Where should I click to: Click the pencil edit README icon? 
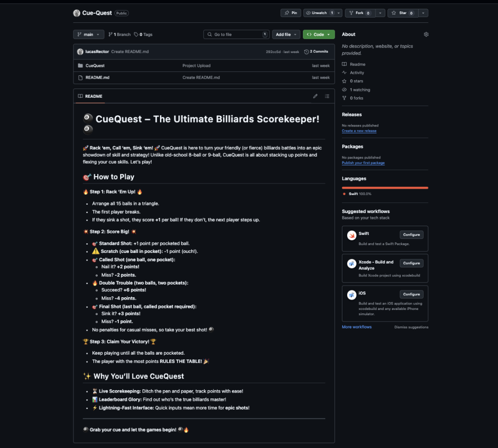tap(315, 96)
